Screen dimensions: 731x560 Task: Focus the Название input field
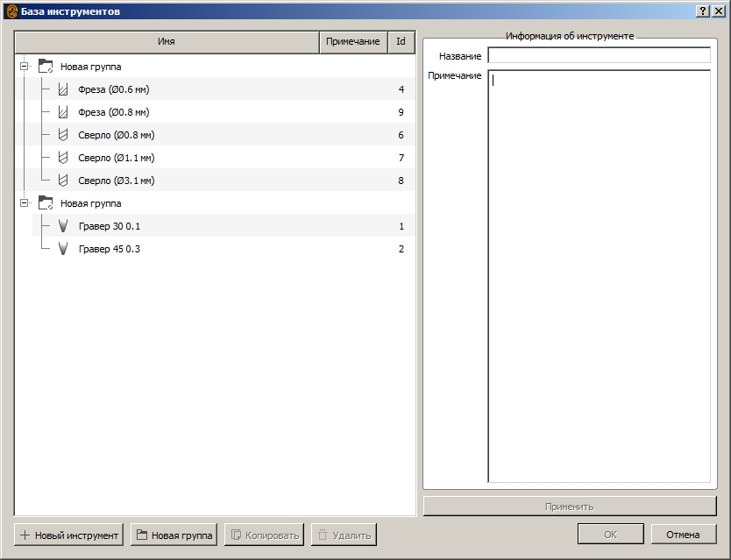599,56
